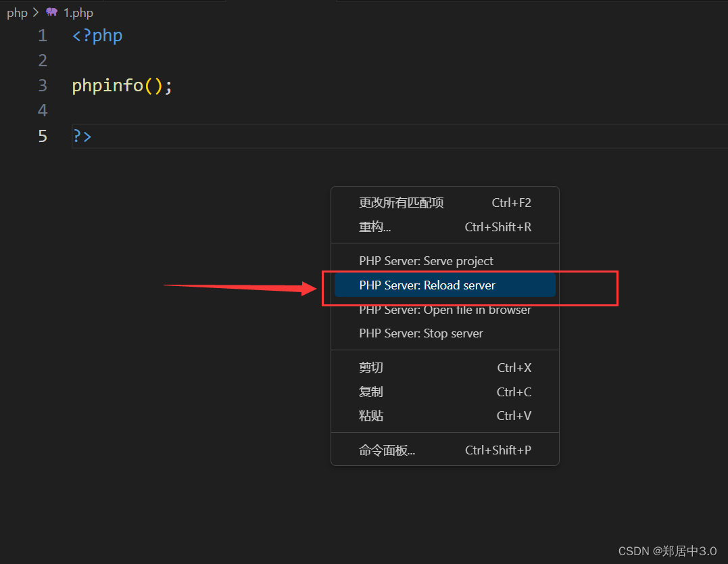728x564 pixels.
Task: Click line number 1 in the gutter
Action: (x=42, y=35)
